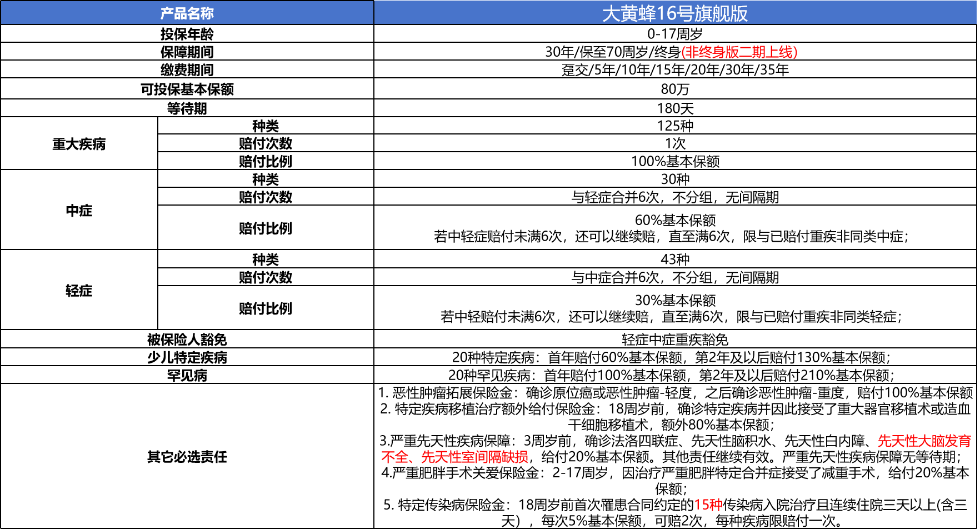Viewport: 980px width, 529px height.
Task: Select the 125种 value cell
Action: pyautogui.click(x=675, y=126)
